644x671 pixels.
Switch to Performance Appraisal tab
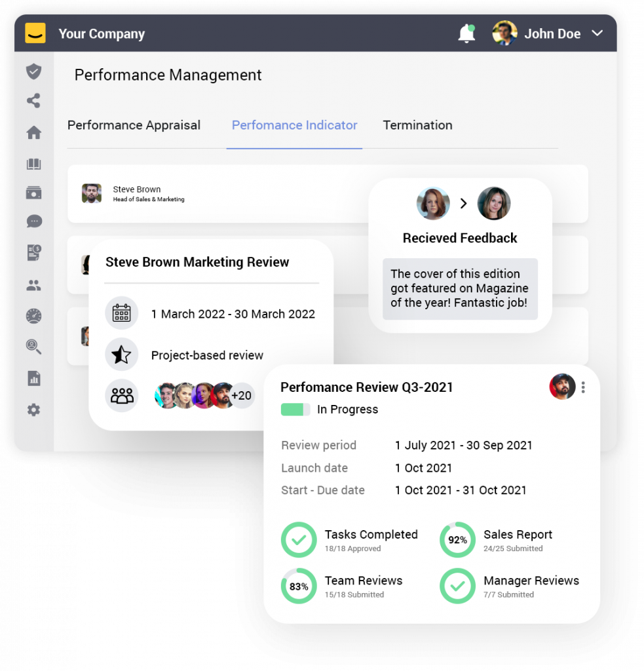[x=134, y=125]
